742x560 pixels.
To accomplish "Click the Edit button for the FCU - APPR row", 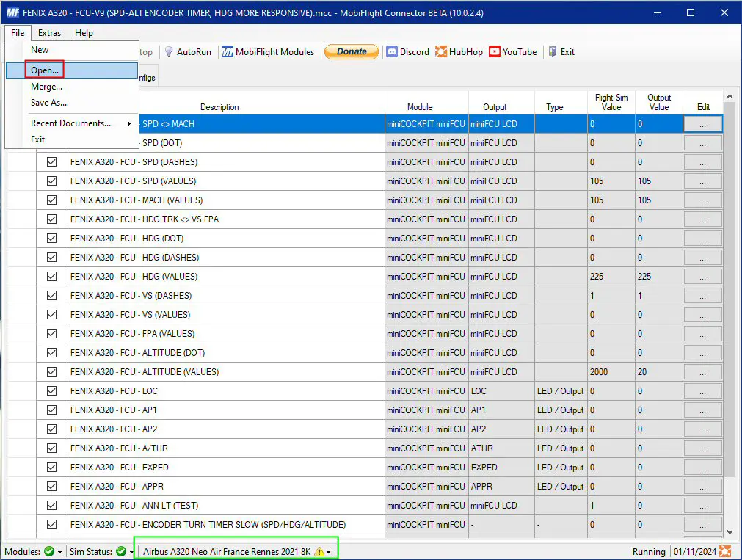I will 702,486.
